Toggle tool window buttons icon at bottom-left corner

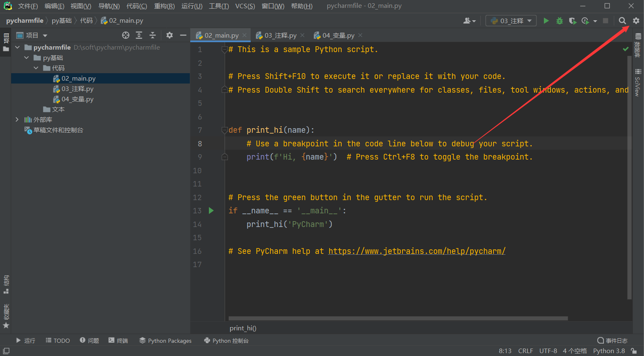tap(6, 351)
